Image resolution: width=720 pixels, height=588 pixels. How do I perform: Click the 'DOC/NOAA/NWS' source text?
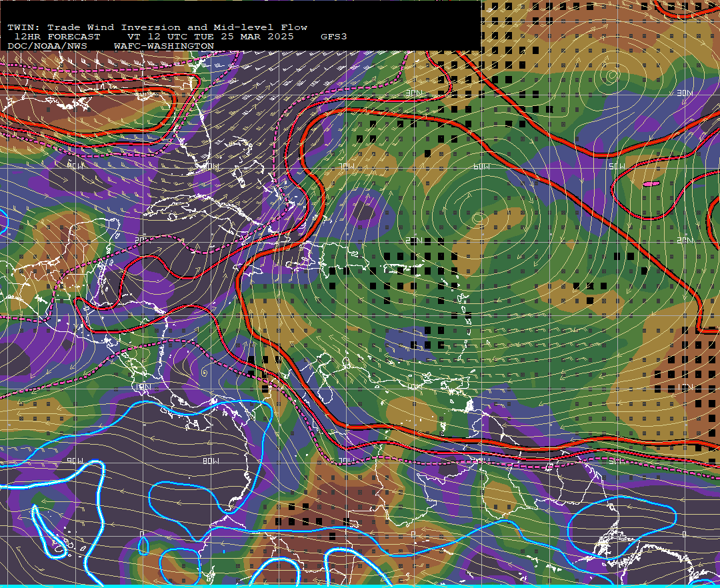[x=47, y=47]
